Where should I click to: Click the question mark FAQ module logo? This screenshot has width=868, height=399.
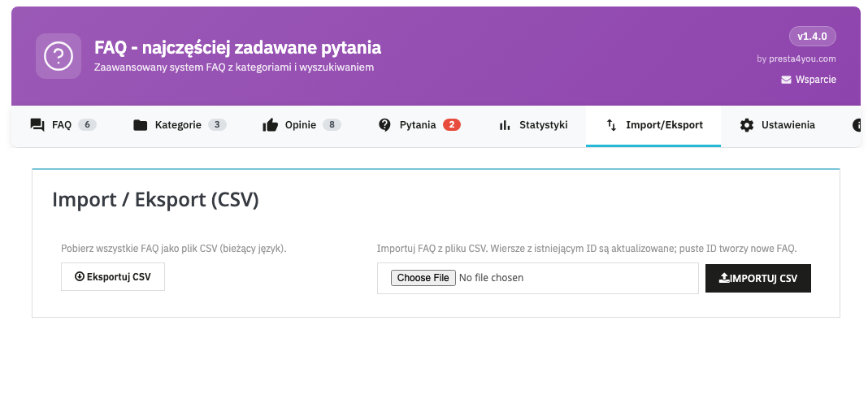59,56
